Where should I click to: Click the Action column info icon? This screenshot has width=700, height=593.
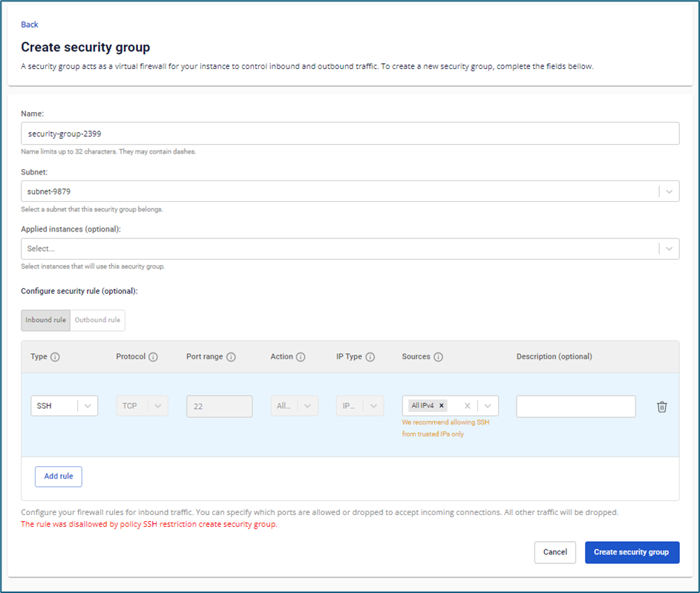click(301, 357)
